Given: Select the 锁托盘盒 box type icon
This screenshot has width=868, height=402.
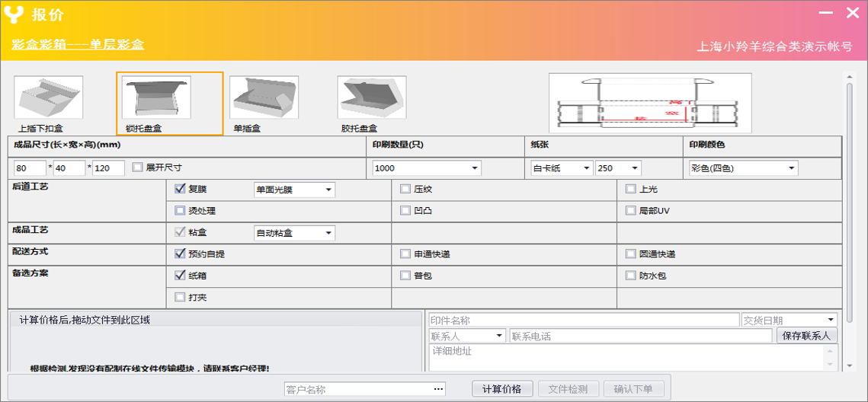Looking at the screenshot, I should (x=158, y=97).
